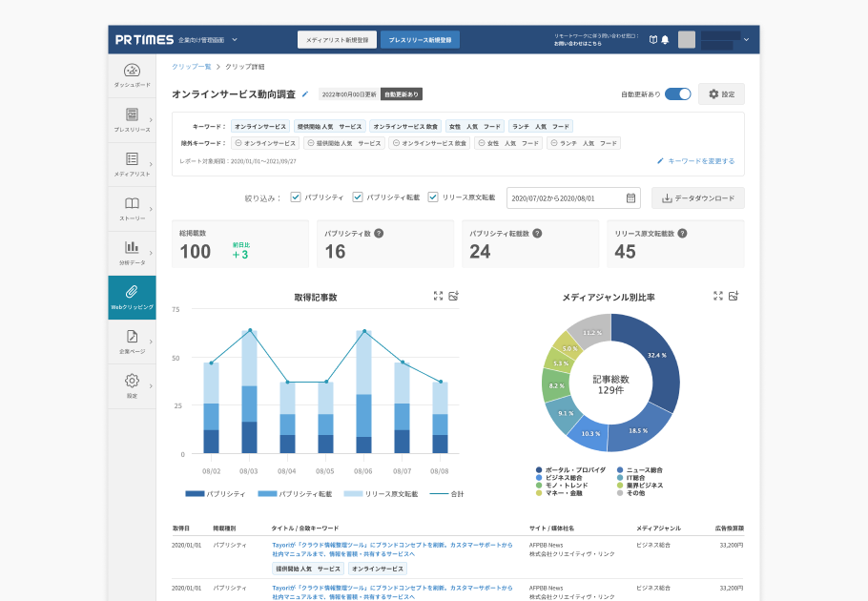Click the date range input field
This screenshot has width=868, height=601.
(x=573, y=198)
